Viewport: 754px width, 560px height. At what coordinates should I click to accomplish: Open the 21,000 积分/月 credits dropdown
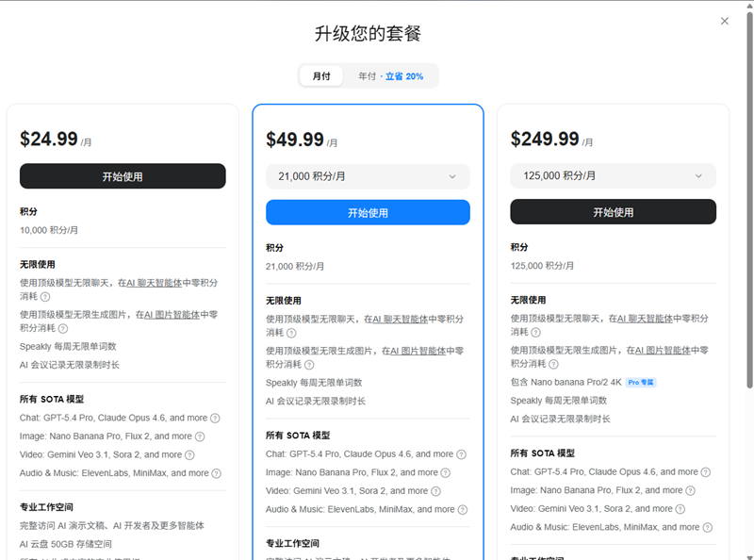coord(368,176)
